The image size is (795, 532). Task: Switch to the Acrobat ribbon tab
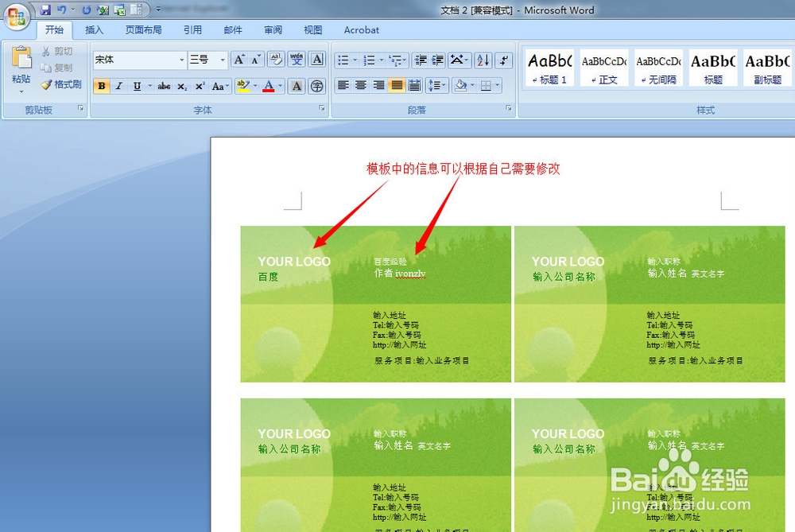point(362,29)
